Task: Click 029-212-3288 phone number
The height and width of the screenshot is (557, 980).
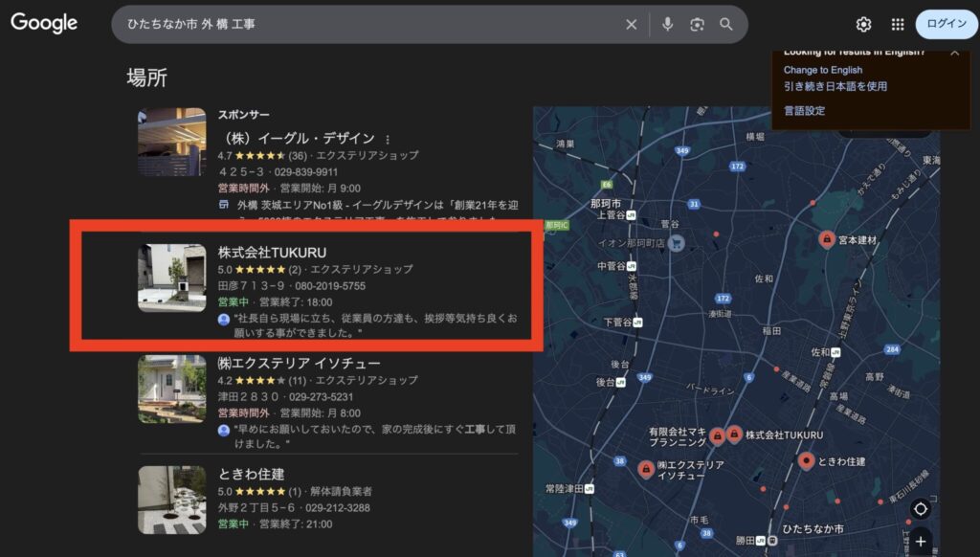Action: point(338,507)
